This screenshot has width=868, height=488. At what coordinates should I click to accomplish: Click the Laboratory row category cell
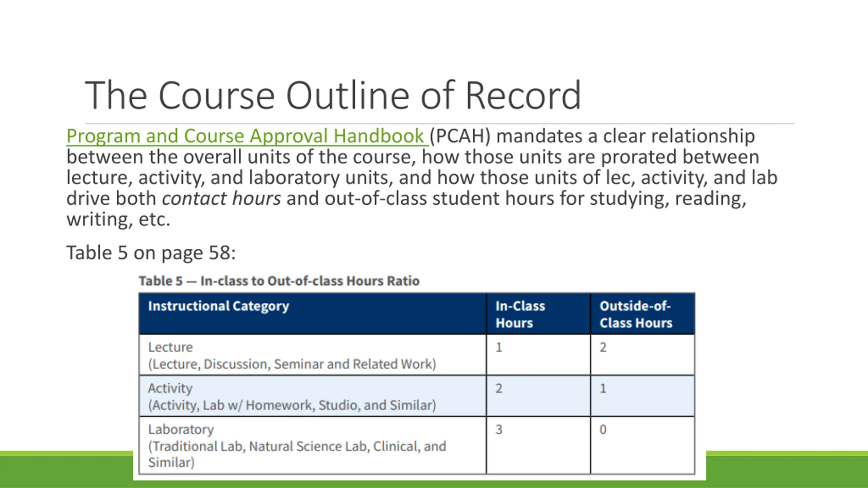tap(312, 445)
